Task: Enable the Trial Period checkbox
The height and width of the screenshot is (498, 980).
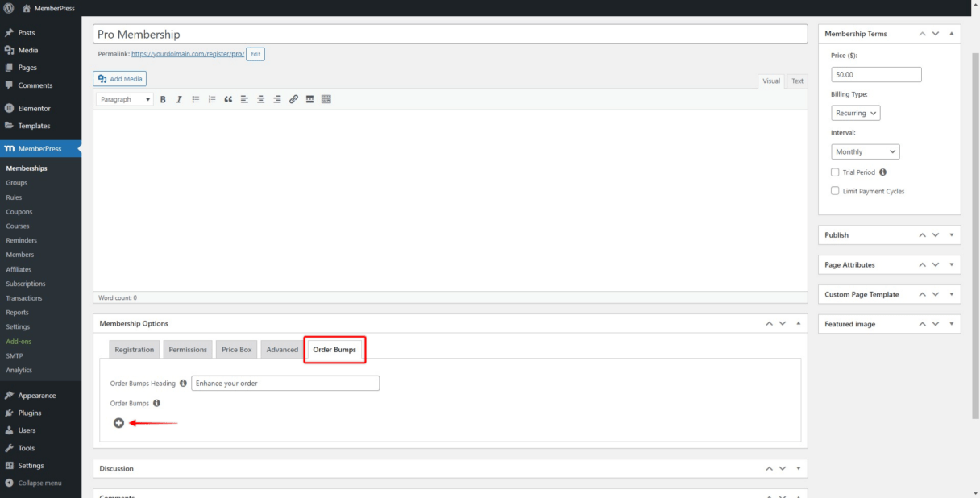Action: pyautogui.click(x=835, y=172)
